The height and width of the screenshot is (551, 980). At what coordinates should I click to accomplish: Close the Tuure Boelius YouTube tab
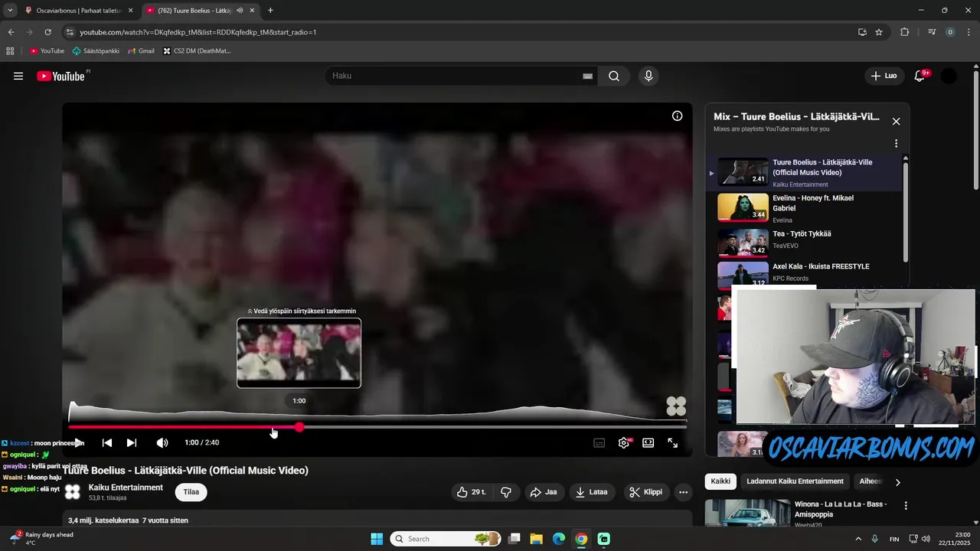coord(252,10)
